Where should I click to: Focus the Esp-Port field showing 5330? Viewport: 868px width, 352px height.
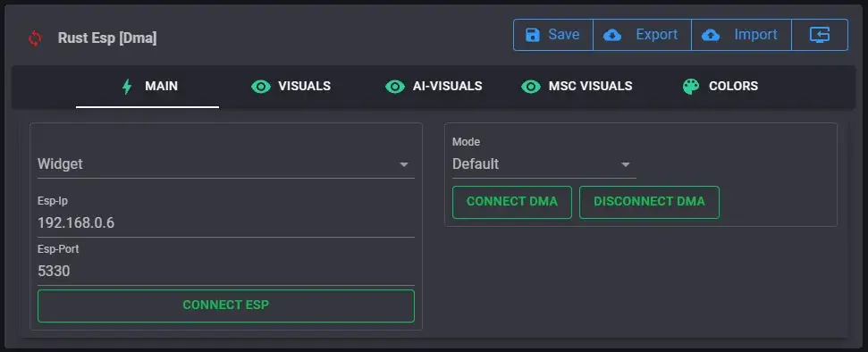(226, 272)
